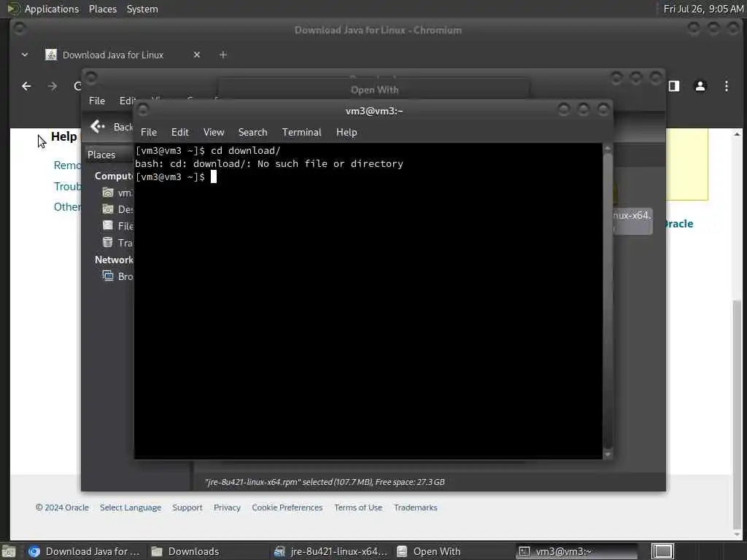This screenshot has width=747, height=560.
Task: Open the Chromium three-dot menu
Action: coord(727,86)
